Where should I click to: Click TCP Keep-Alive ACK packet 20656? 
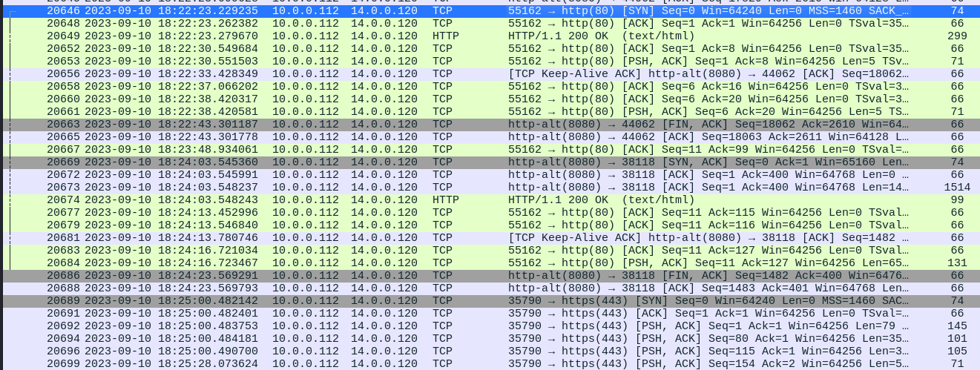pyautogui.click(x=490, y=74)
